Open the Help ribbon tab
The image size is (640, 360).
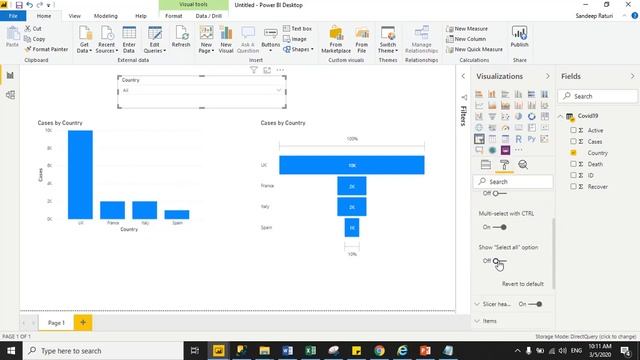(x=141, y=16)
